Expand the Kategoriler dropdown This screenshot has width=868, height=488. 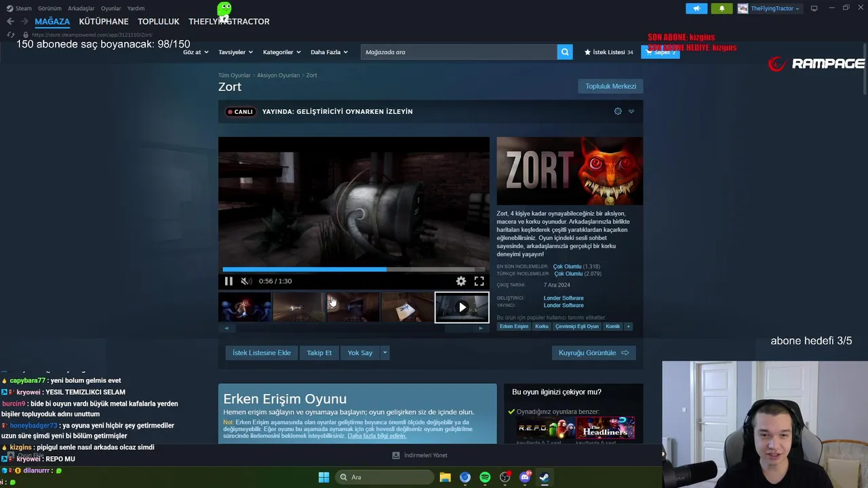[281, 52]
